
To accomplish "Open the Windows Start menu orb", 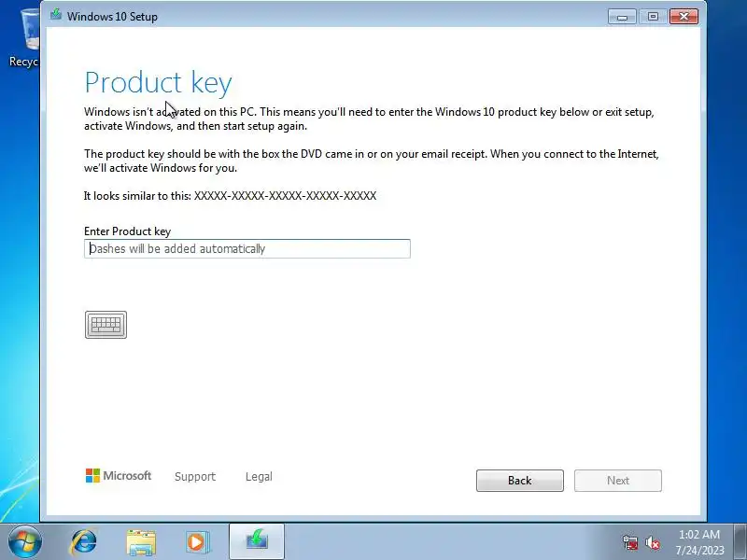I will (x=24, y=542).
